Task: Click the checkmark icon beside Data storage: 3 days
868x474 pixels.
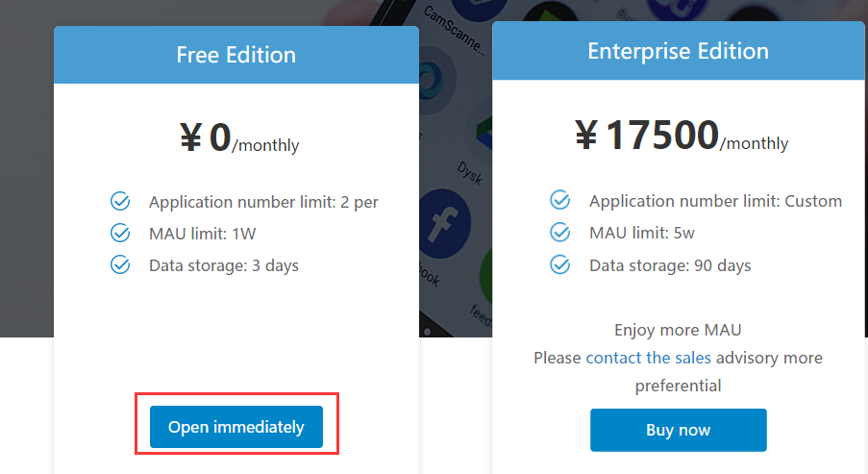Action: click(120, 264)
